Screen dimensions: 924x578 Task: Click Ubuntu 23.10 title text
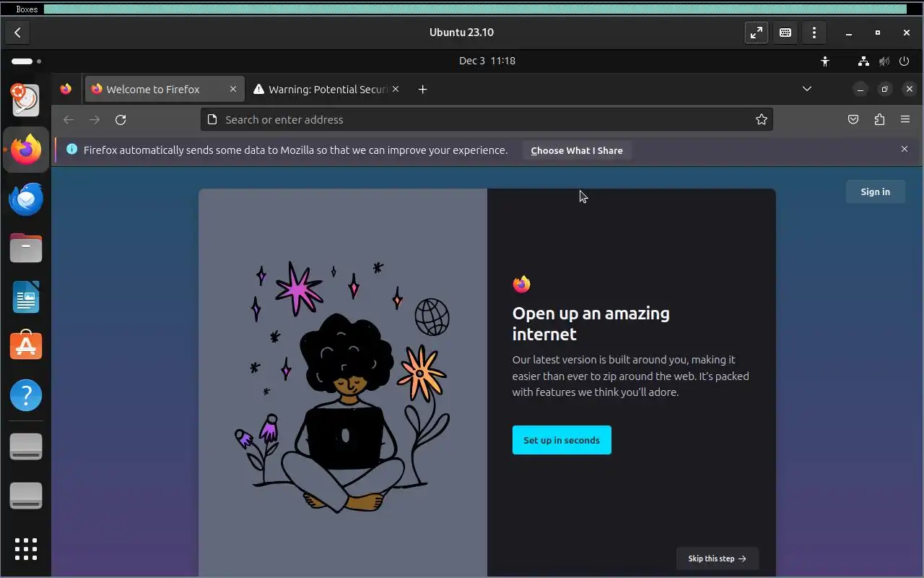coord(461,33)
